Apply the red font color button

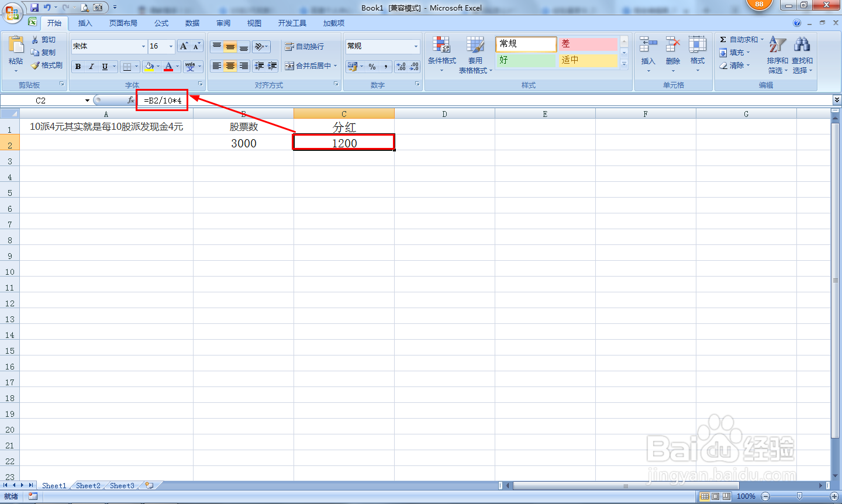(168, 67)
